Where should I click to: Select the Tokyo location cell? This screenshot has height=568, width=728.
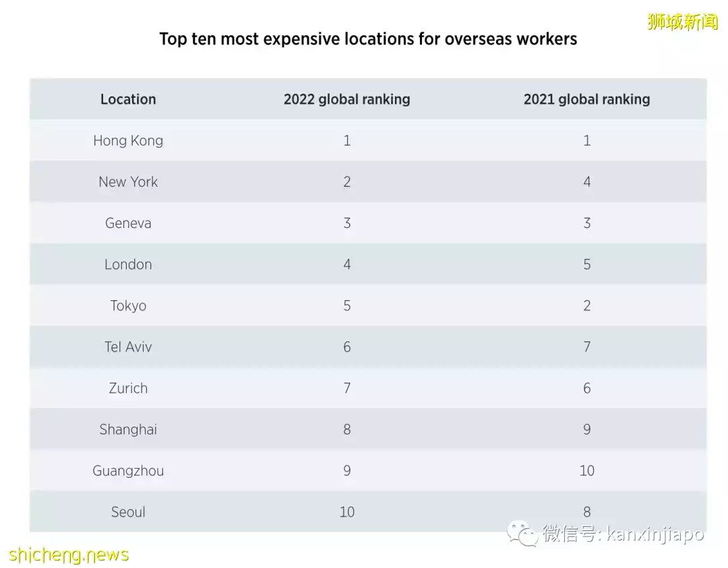click(128, 306)
